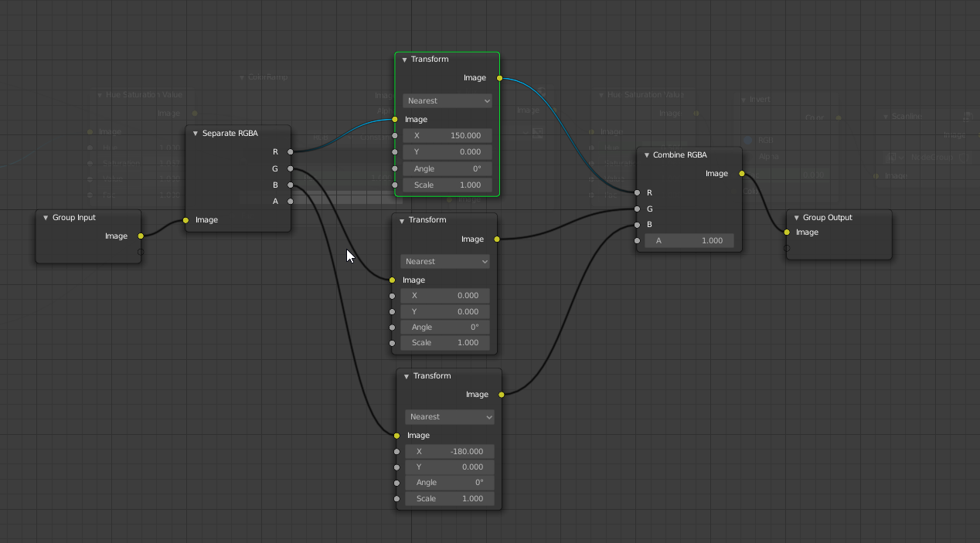
Task: Click Image input socket of X 150.000 Transform
Action: [394, 119]
